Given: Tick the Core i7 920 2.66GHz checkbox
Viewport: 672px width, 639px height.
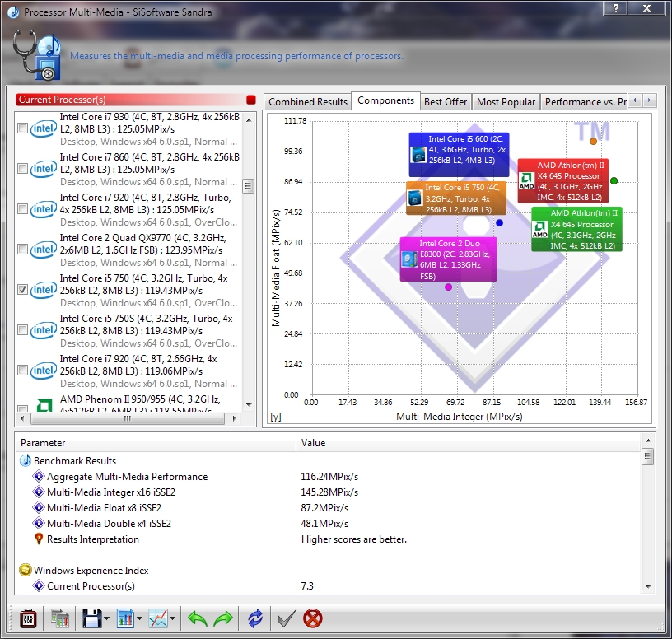Looking at the screenshot, I should tap(22, 370).
